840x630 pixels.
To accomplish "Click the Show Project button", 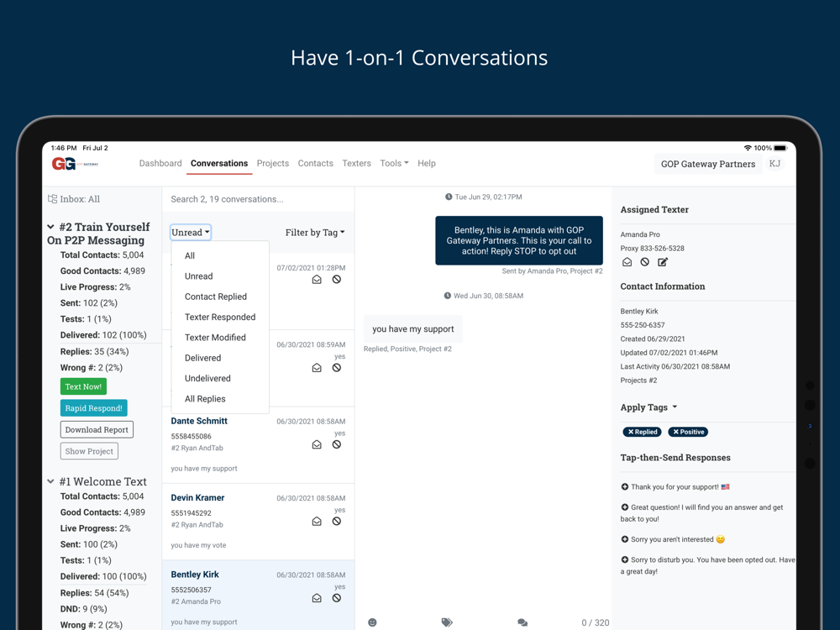I will tap(89, 451).
